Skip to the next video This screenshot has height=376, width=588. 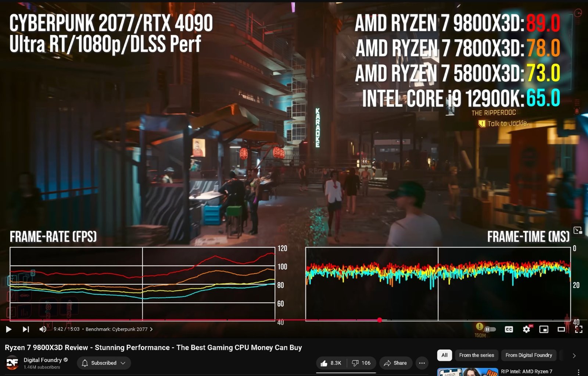pyautogui.click(x=26, y=329)
